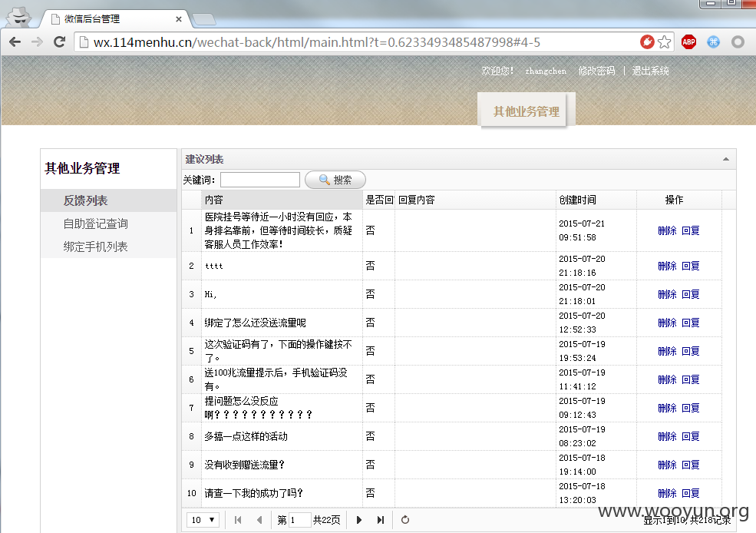Screen dimensions: 756x533
Task: Click the incognito spy icon
Action: pyautogui.click(x=19, y=17)
